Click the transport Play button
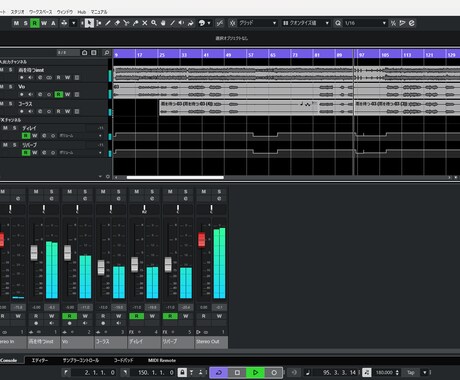 (255, 372)
